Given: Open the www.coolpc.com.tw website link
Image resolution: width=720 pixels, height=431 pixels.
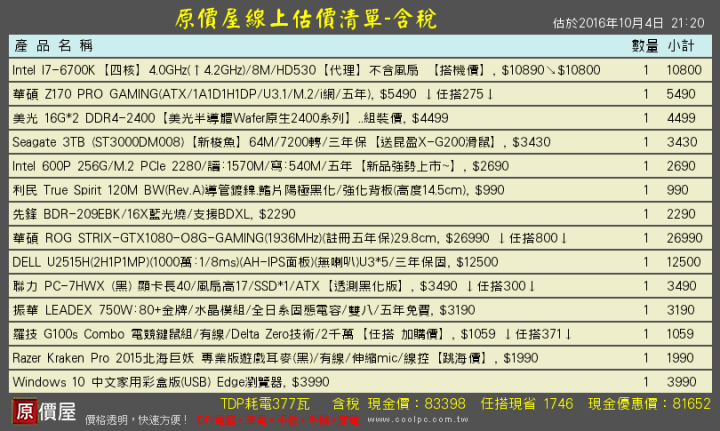Looking at the screenshot, I should pyautogui.click(x=417, y=419).
